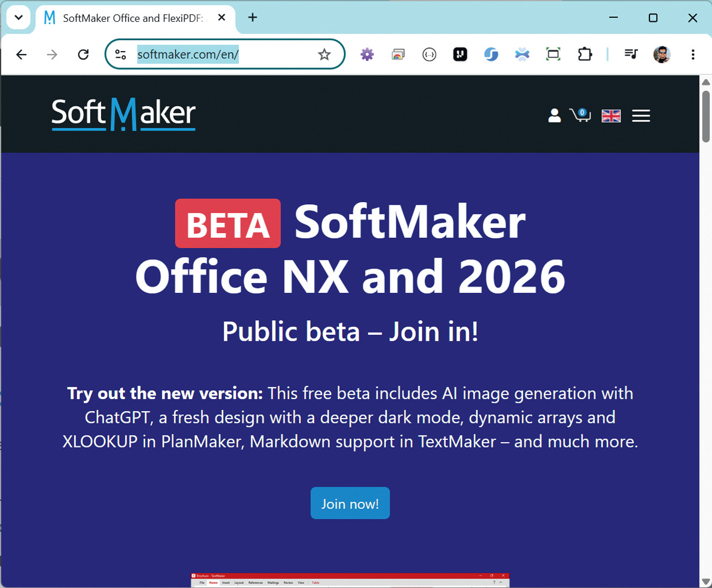Open the green screen capture extension icon
This screenshot has width=712, height=588.
point(553,54)
